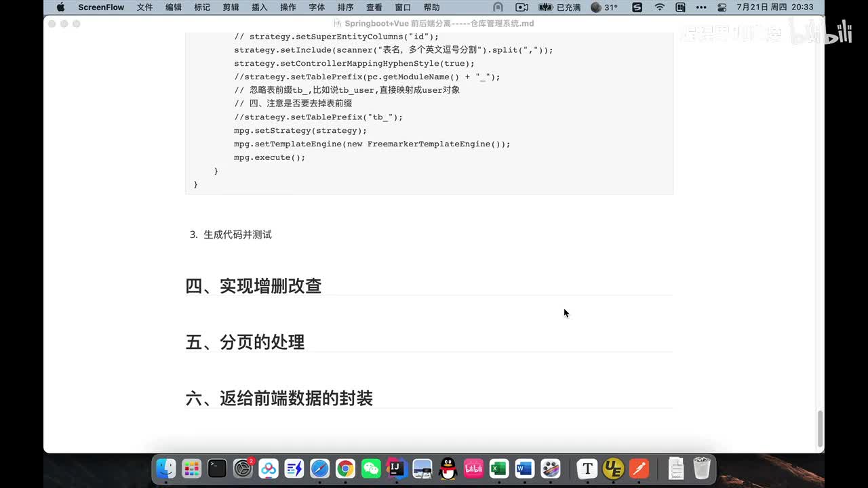
Task: Open Baidu Netdisk in the Dock
Action: pos(269,468)
